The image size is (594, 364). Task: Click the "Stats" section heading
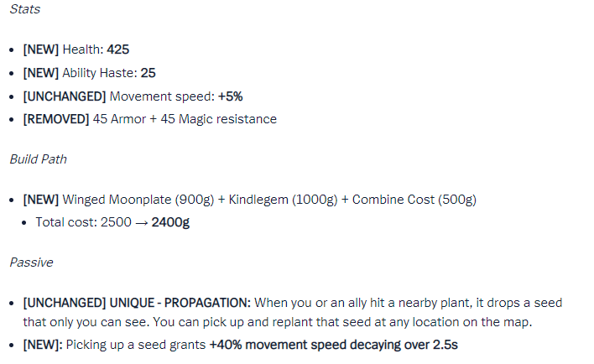click(24, 9)
